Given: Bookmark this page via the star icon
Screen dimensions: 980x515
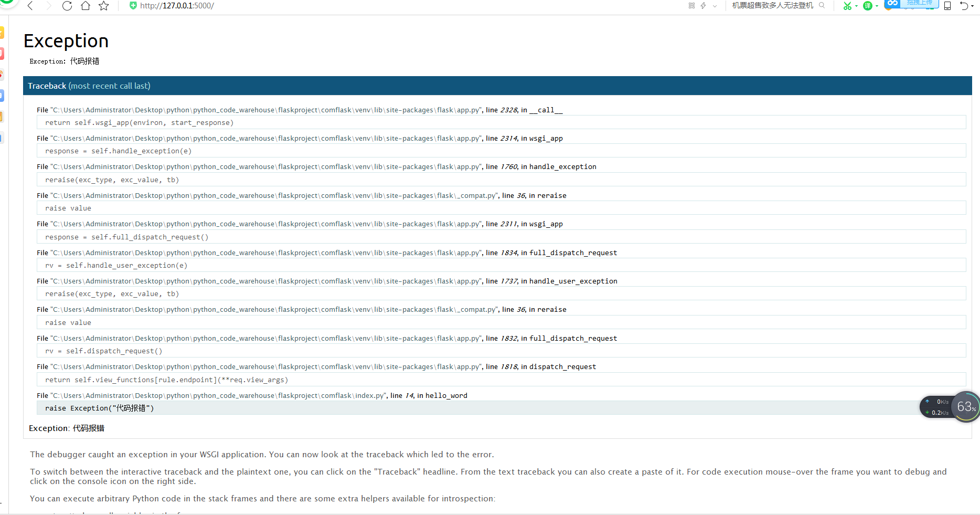Looking at the screenshot, I should click(103, 6).
